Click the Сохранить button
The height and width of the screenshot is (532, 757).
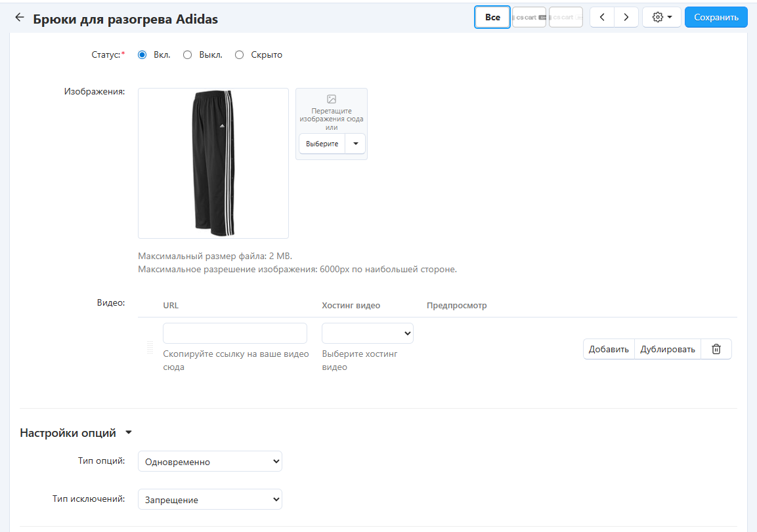716,17
